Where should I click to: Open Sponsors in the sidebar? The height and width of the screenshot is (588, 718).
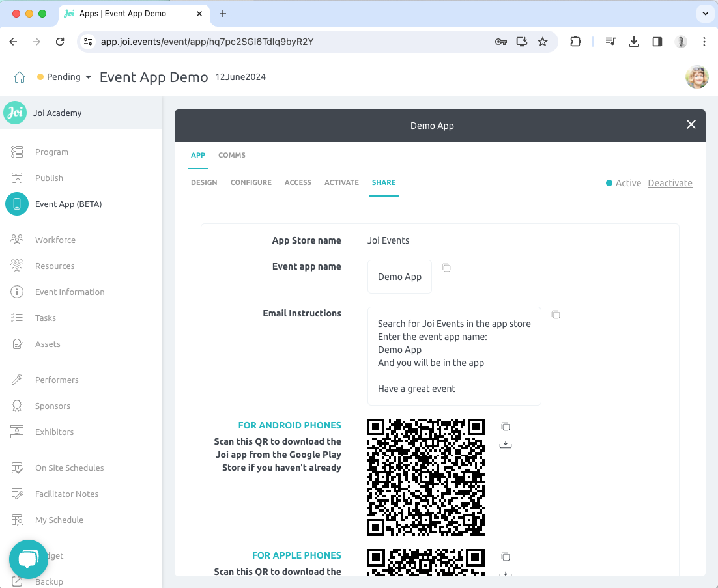(x=53, y=406)
